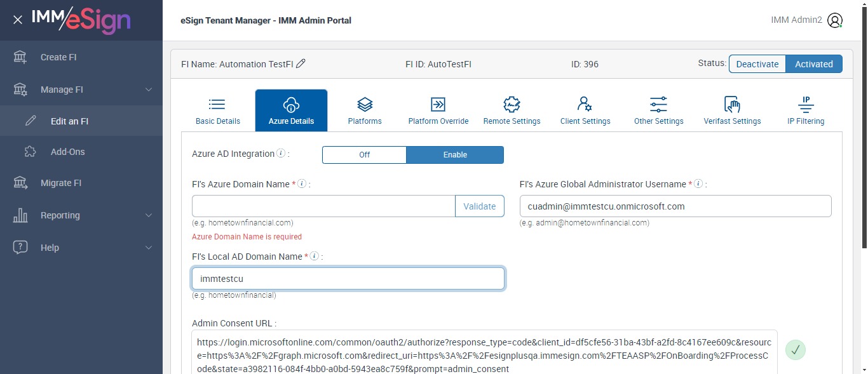The image size is (868, 374).
Task: Open Migrate FI in the sidebar
Action: [x=81, y=183]
